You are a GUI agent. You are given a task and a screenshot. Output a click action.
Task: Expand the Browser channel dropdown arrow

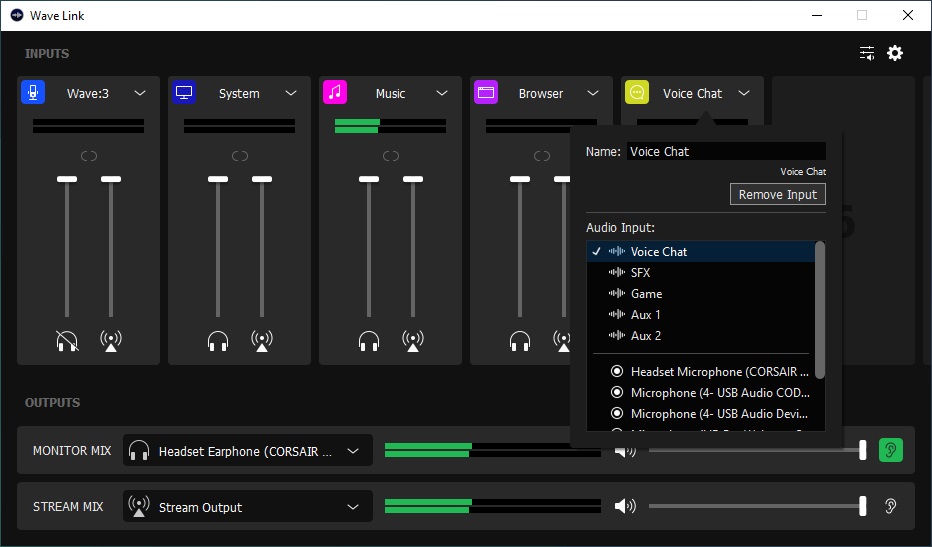593,93
